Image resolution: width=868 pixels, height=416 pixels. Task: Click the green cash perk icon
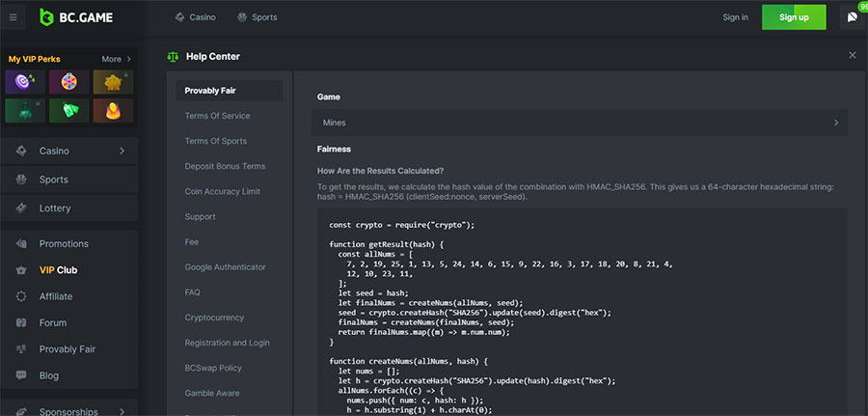(x=68, y=111)
